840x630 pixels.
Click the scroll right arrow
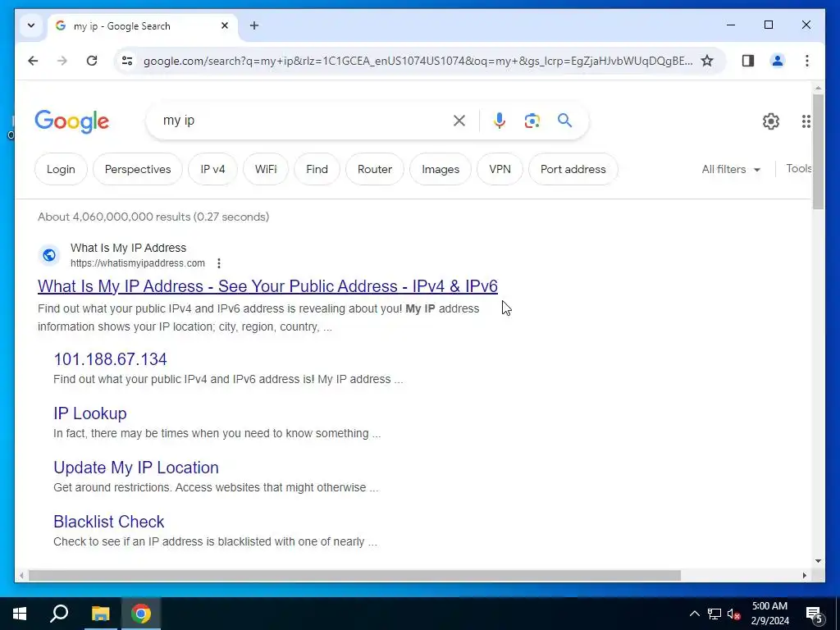(x=804, y=575)
